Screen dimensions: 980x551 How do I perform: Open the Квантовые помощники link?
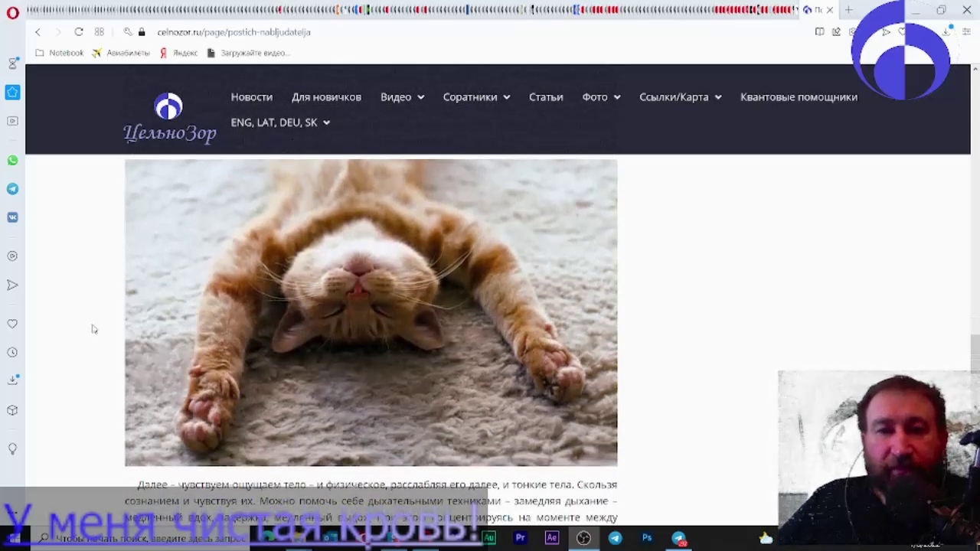798,97
